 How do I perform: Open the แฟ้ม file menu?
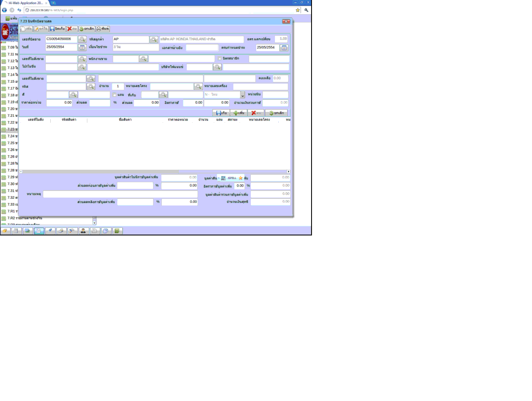click(x=11, y=18)
